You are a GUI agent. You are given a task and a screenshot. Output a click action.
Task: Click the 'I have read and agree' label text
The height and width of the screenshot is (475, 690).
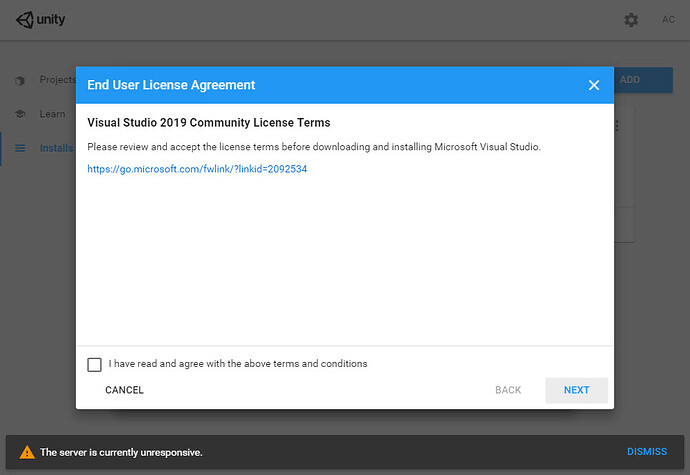click(238, 364)
